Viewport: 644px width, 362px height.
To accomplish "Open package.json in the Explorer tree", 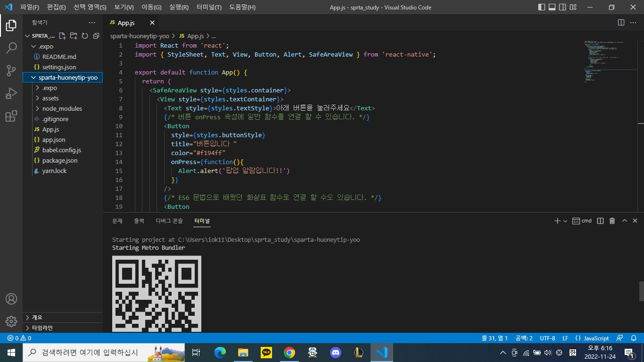I will (59, 160).
